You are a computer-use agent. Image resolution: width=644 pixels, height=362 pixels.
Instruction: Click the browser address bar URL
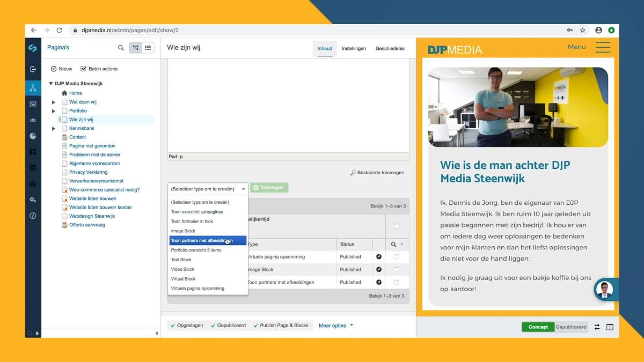tap(129, 31)
